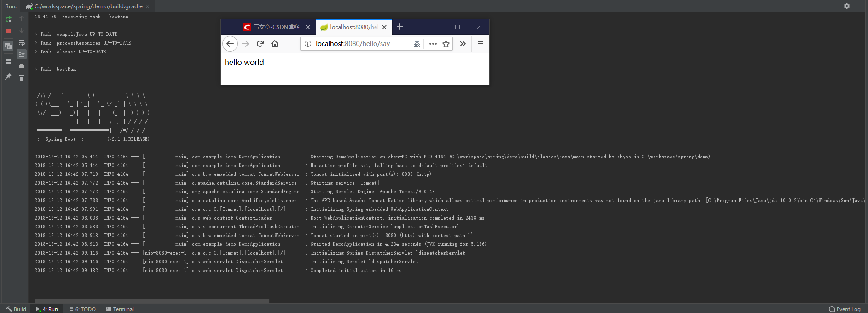Open the Build tool window

tap(16, 309)
